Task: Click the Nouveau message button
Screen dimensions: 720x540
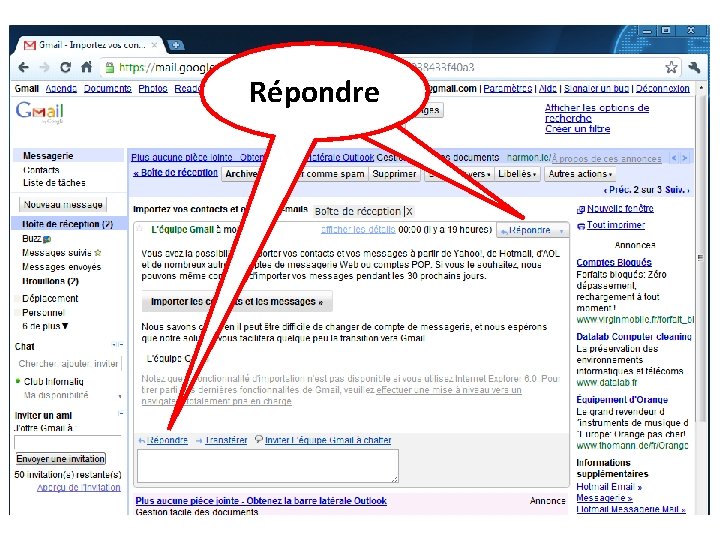Action: [63, 205]
